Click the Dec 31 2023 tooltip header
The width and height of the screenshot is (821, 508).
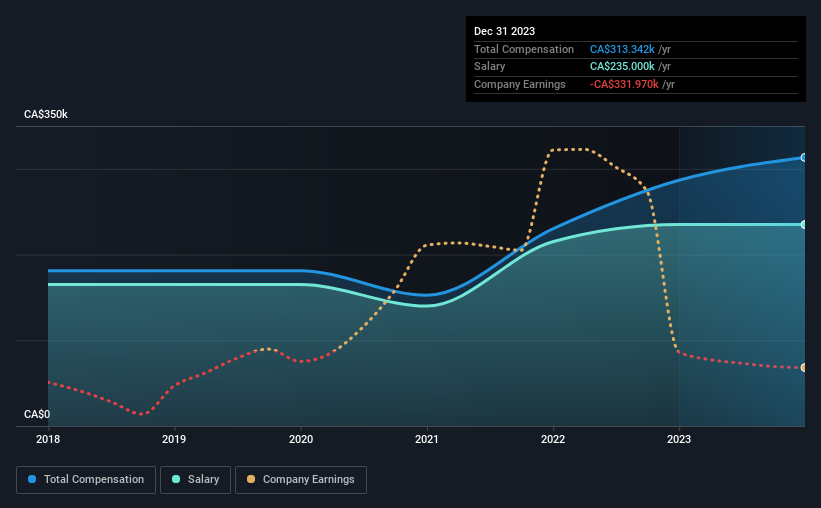504,31
